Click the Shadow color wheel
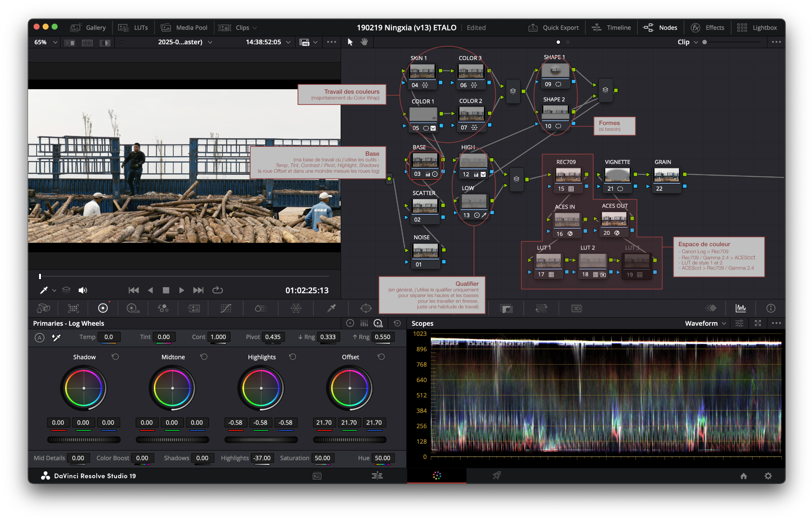812x520 pixels. click(x=84, y=388)
